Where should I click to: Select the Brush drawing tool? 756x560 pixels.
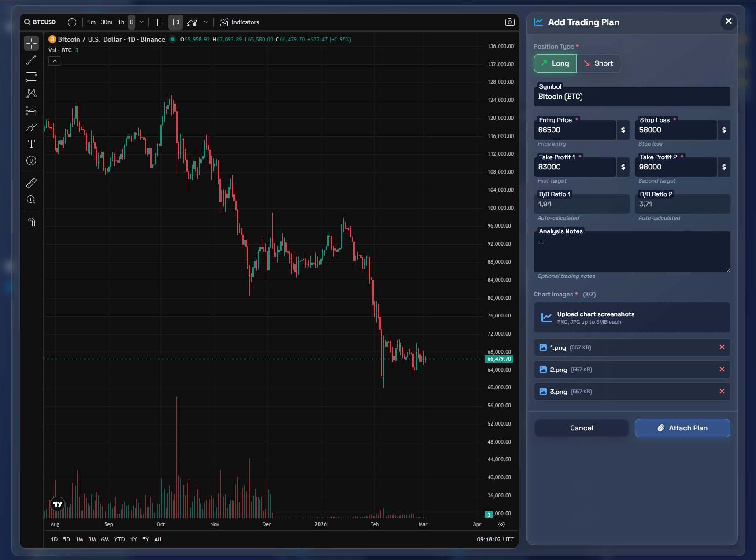point(31,127)
